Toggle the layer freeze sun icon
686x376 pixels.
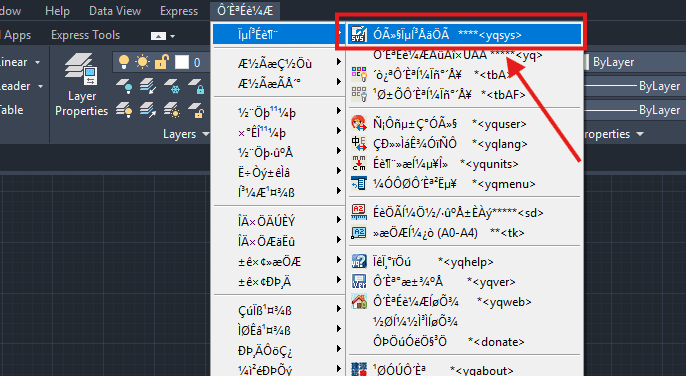tap(143, 62)
